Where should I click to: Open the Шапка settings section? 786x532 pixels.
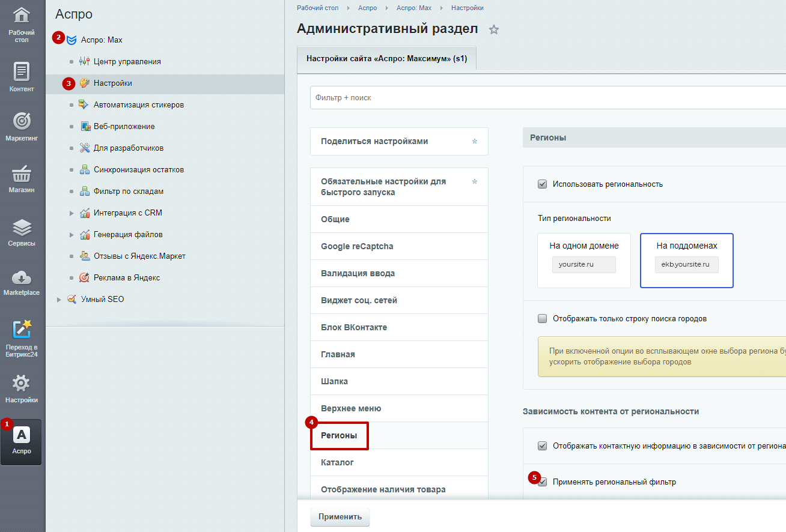coord(399,381)
